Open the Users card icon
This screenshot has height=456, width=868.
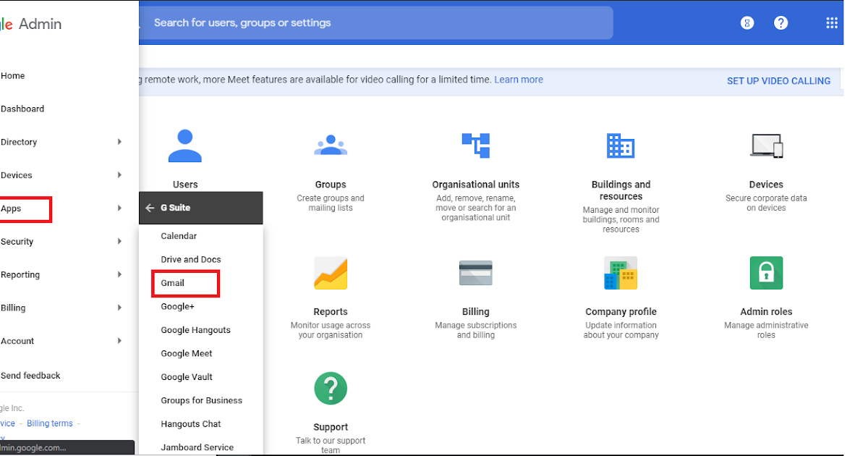point(185,145)
